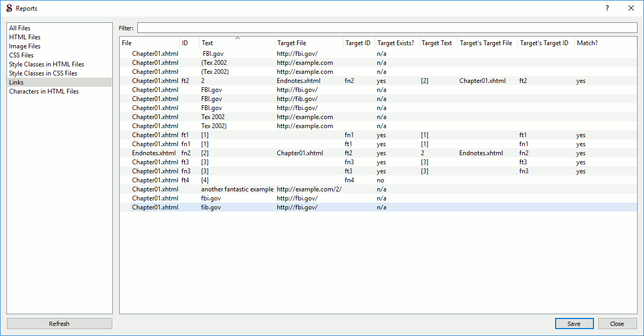Click the Filter text field
Viewport: 644px width, 336px height.
387,28
